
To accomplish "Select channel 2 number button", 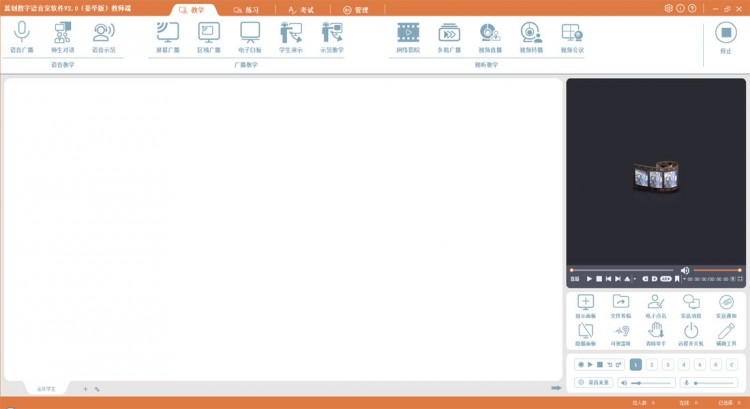I will point(651,364).
